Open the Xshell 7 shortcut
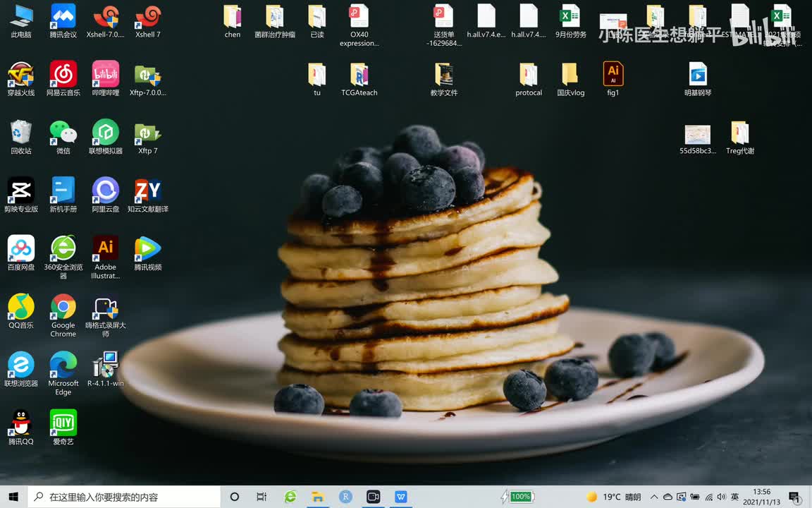 (x=148, y=21)
